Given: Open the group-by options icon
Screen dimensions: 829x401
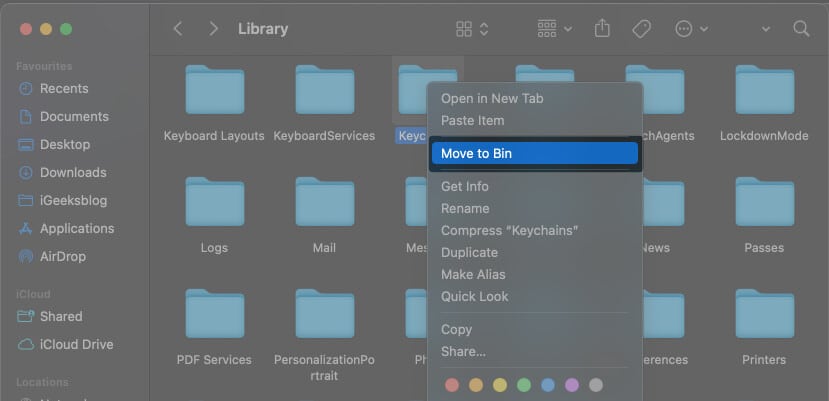Looking at the screenshot, I should click(547, 29).
